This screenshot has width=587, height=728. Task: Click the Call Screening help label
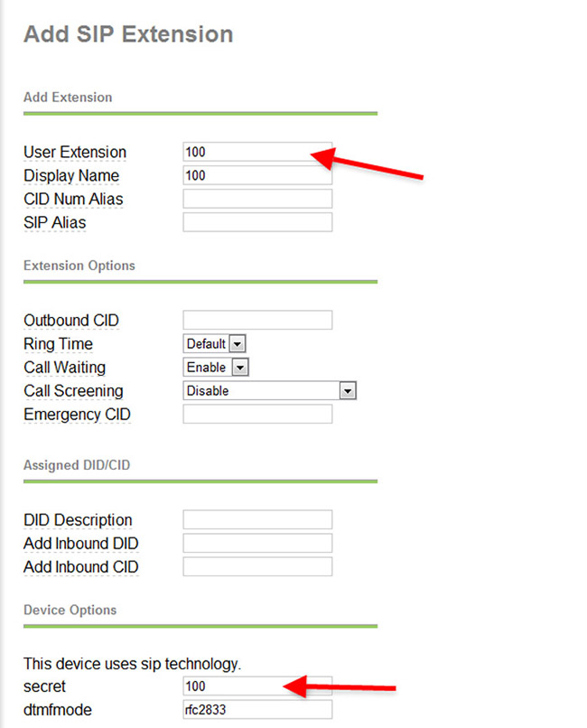[x=73, y=392]
